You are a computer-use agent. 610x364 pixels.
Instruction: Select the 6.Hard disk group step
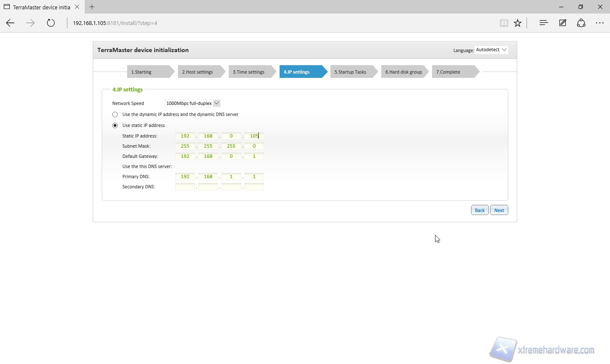coord(404,72)
